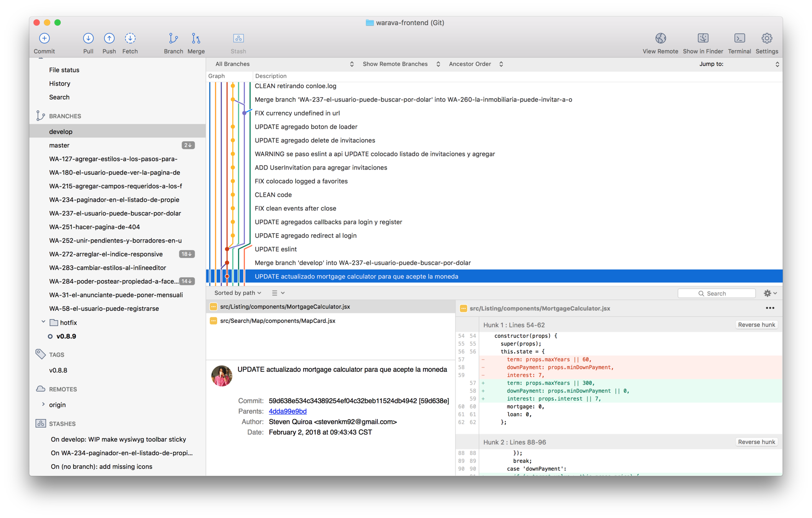The height and width of the screenshot is (518, 812).
Task: Select the master branch
Action: (x=59, y=145)
